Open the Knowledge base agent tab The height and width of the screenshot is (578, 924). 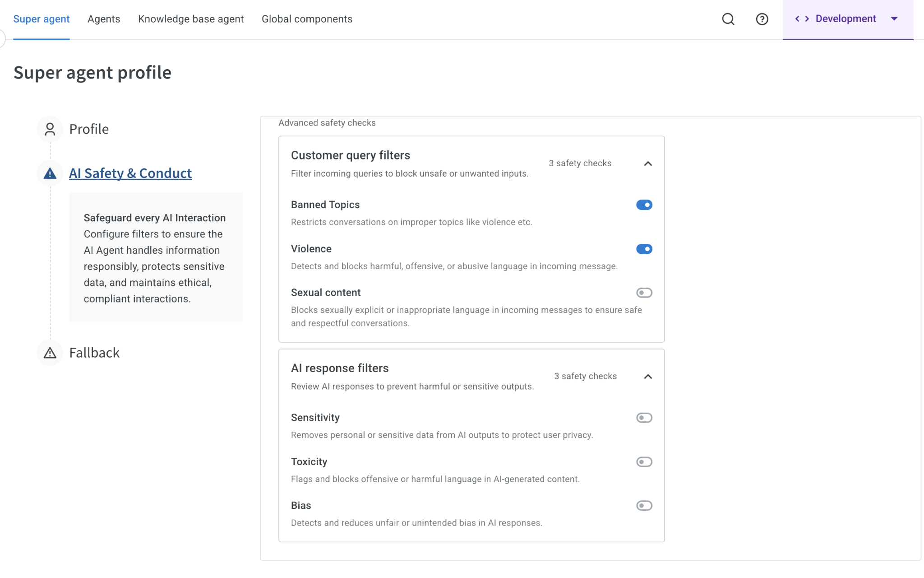click(191, 19)
